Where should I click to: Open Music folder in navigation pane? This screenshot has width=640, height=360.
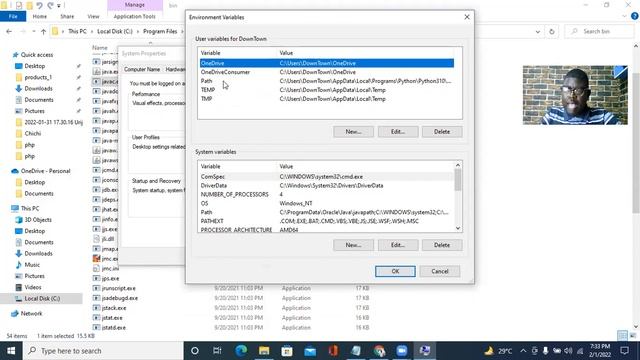[x=32, y=265]
